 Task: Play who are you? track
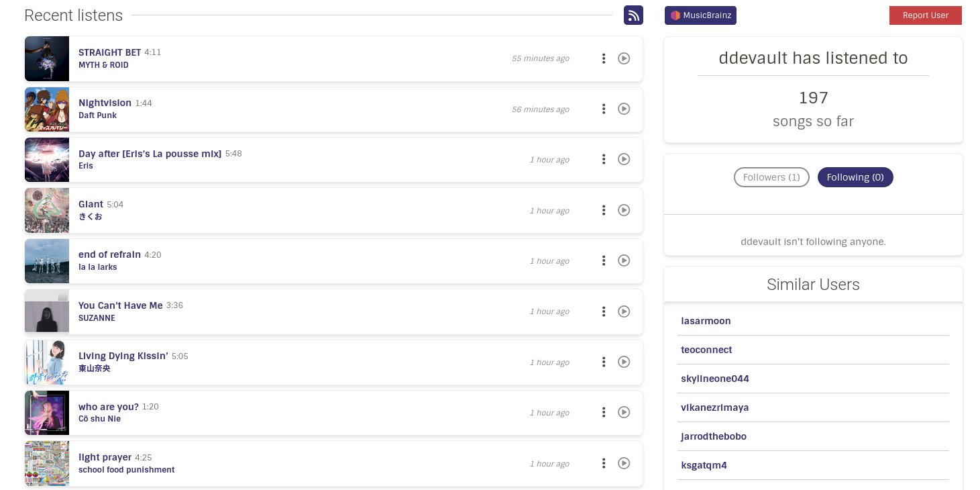pyautogui.click(x=624, y=412)
